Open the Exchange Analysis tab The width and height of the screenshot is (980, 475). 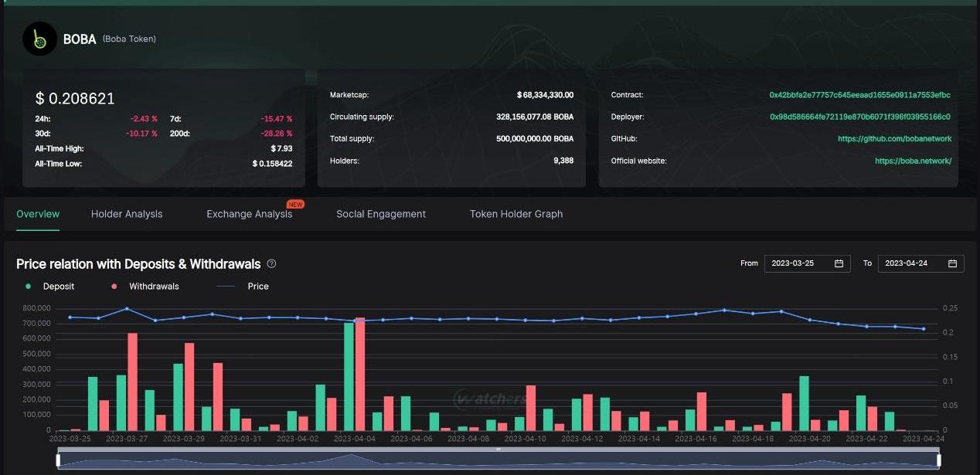[249, 214]
